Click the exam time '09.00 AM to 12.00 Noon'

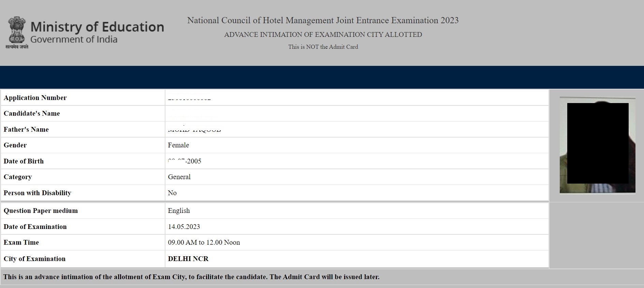204,243
